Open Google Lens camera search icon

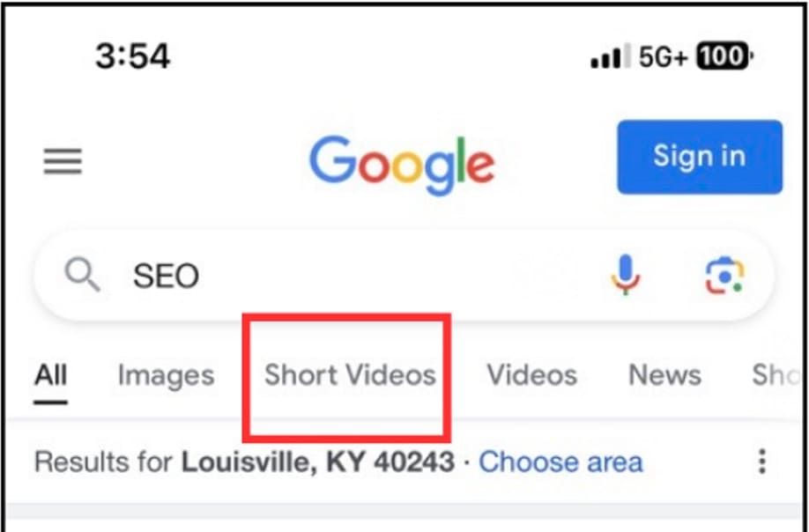(x=725, y=276)
